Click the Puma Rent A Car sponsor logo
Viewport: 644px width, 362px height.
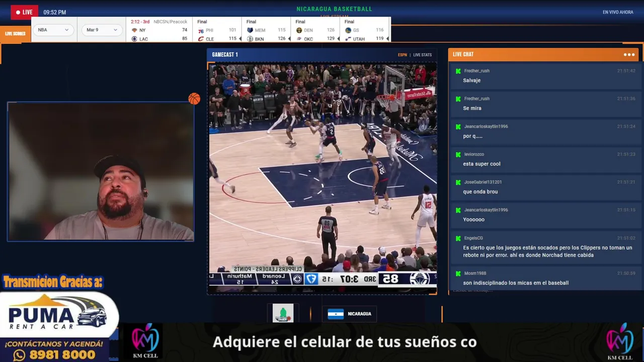[58, 316]
